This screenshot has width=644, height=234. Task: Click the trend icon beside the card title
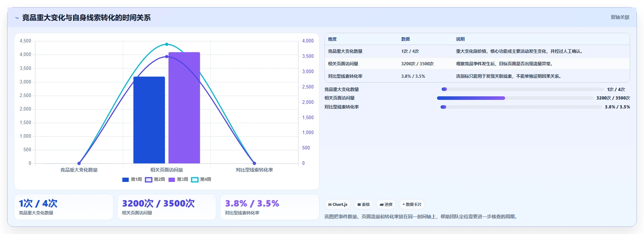(17, 18)
